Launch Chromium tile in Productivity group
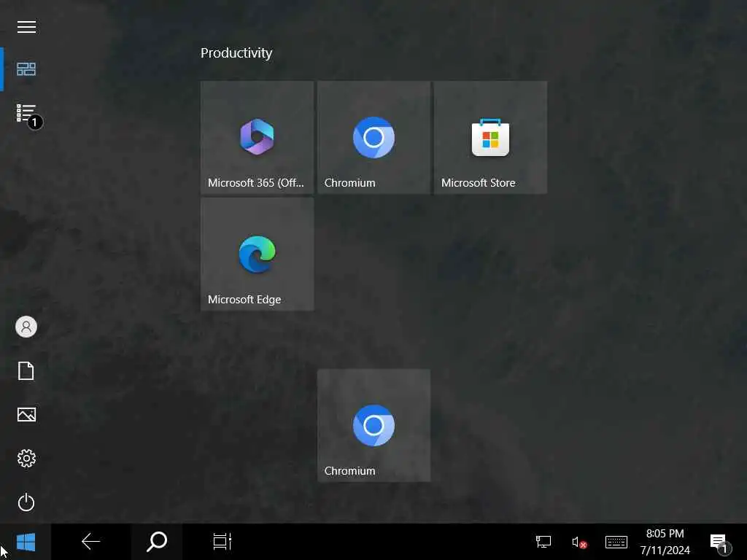Viewport: 747px width, 560px height. point(374,138)
